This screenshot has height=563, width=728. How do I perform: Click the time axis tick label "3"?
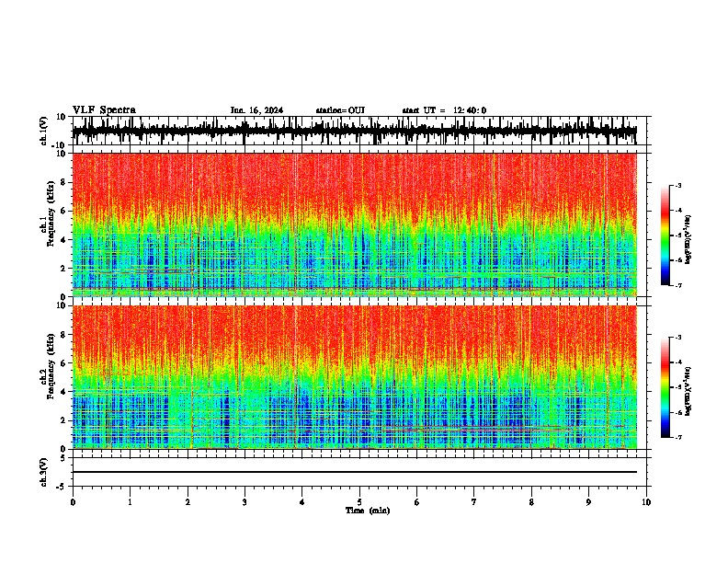click(245, 502)
